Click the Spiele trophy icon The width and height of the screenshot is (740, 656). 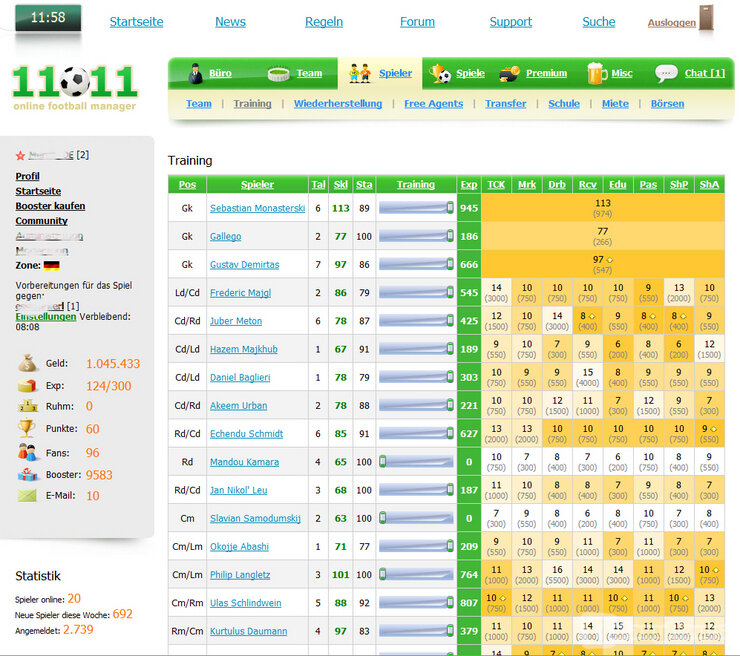[440, 74]
